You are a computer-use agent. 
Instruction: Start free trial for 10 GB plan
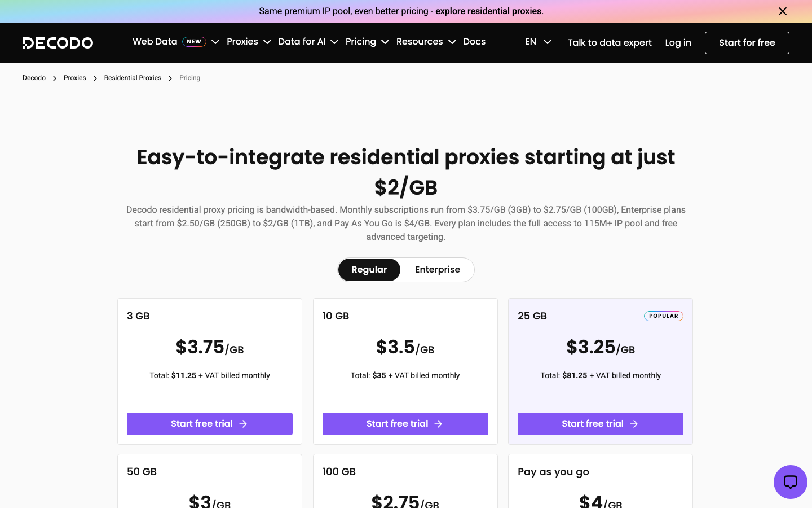tap(405, 424)
